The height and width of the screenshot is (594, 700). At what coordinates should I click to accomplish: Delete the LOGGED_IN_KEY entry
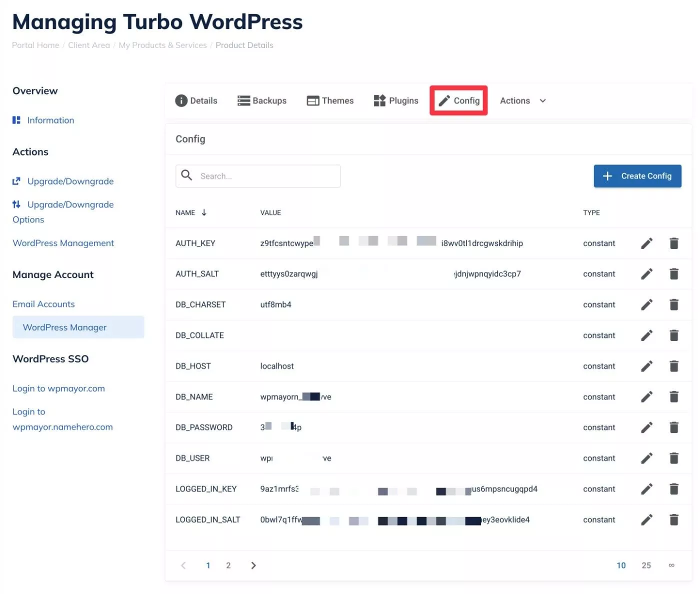(x=674, y=489)
